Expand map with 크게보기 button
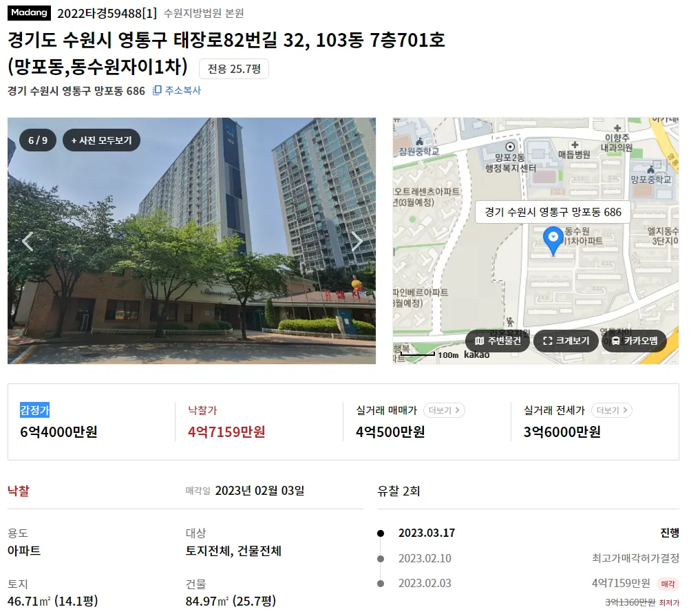691x616 pixels. click(566, 341)
